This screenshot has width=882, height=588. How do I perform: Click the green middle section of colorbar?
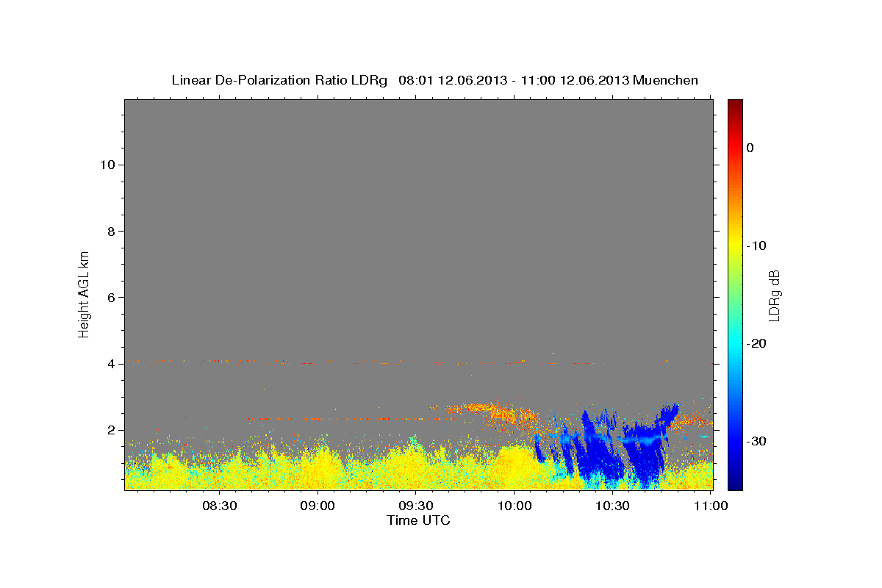[735, 294]
